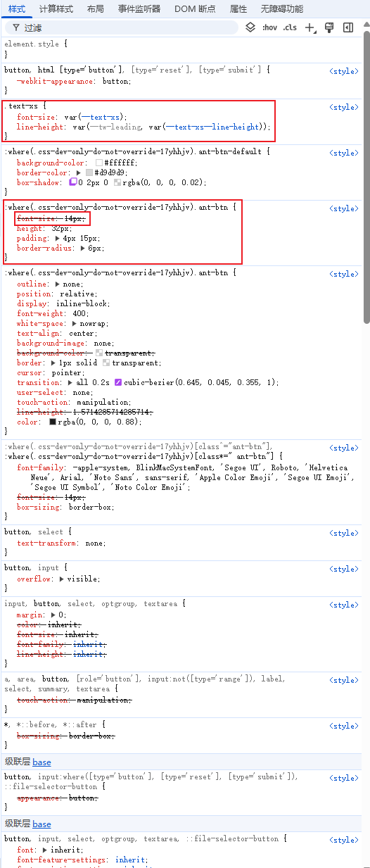Screen dimensions: 370x868
Task: Open <style> link for .text-xs rule
Action: pos(343,107)
